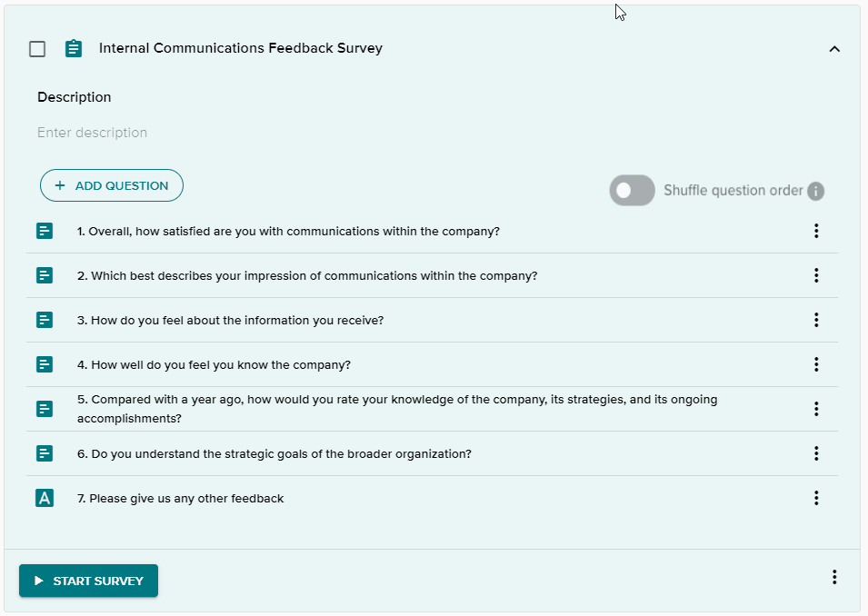Screen dimensions: 868x616
Task: Select '6. Do you understand the strategic goals'
Action: 274,454
